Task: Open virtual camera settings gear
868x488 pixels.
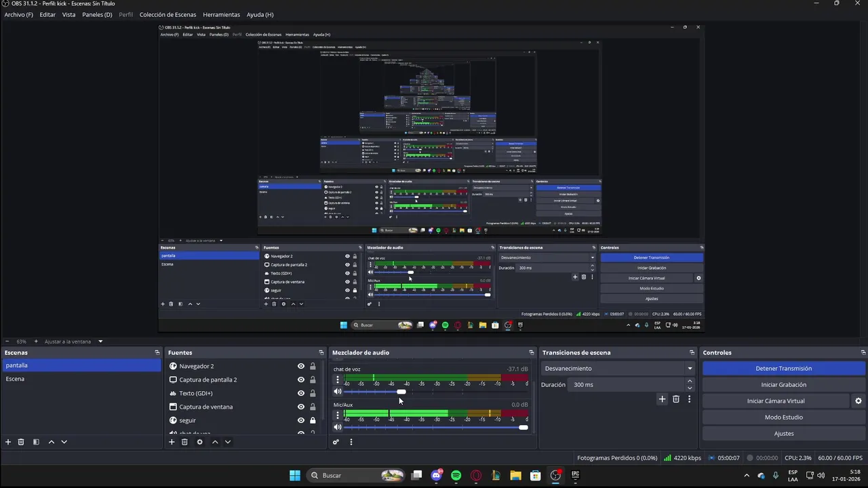Action: pos(858,401)
